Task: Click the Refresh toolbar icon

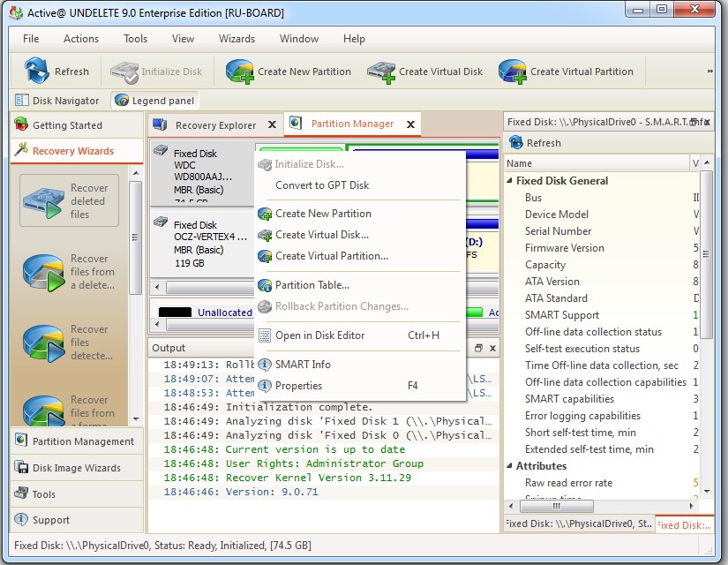Action: (56, 72)
